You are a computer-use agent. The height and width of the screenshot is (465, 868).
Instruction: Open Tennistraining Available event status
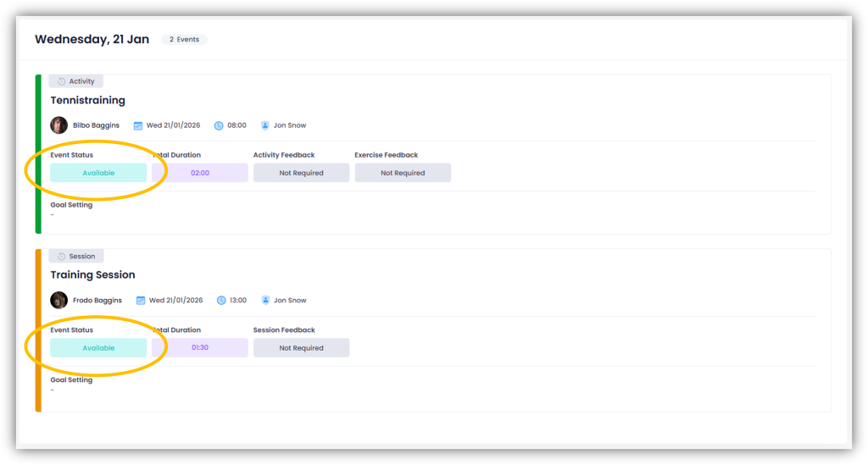click(98, 173)
